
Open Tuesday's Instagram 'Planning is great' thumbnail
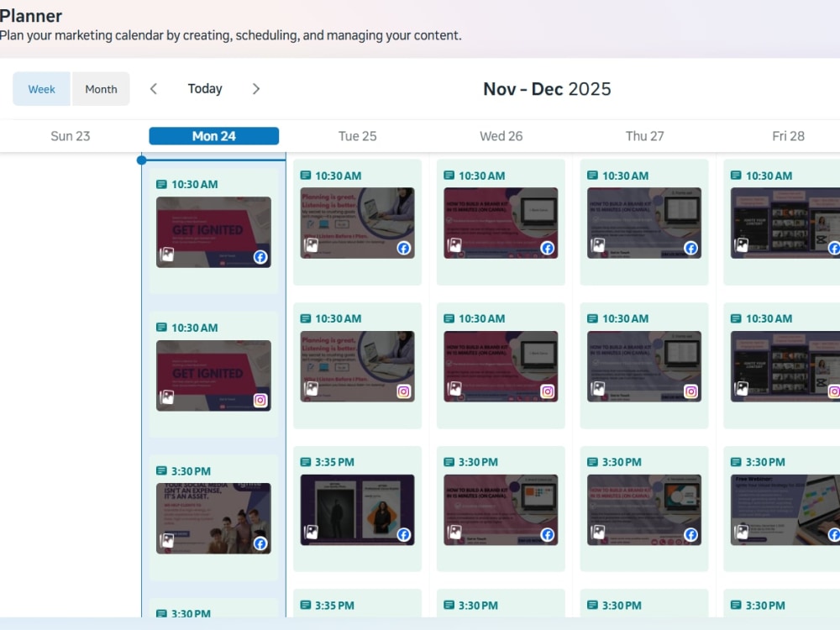[357, 366]
